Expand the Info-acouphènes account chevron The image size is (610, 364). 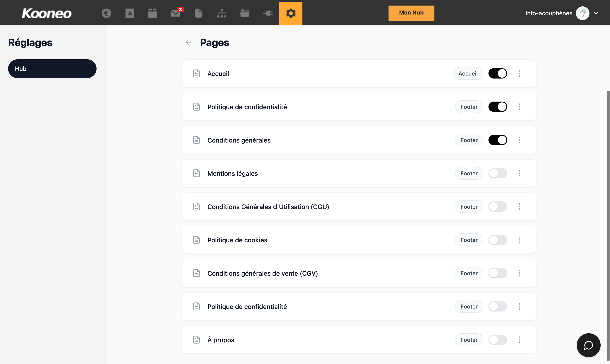596,13
